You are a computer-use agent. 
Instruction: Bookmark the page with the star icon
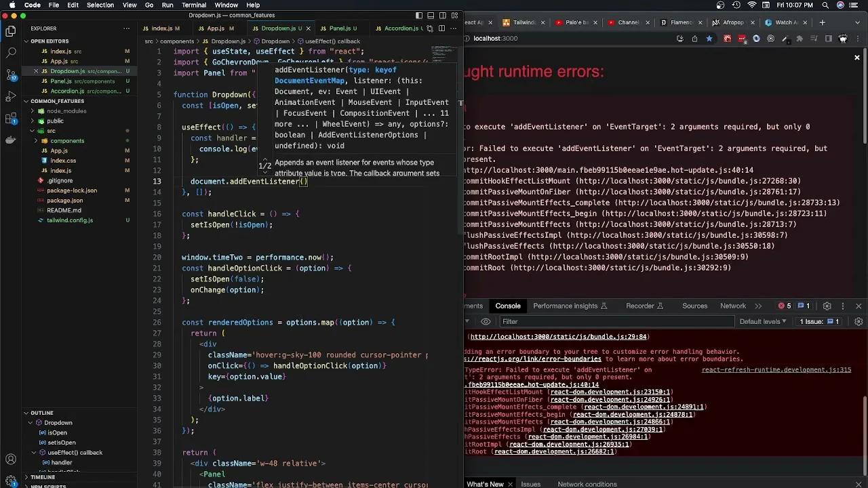click(x=710, y=39)
